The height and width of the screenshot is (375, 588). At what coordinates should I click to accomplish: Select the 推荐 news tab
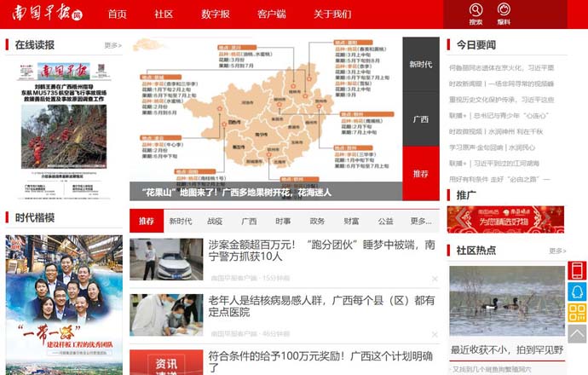[x=147, y=222]
